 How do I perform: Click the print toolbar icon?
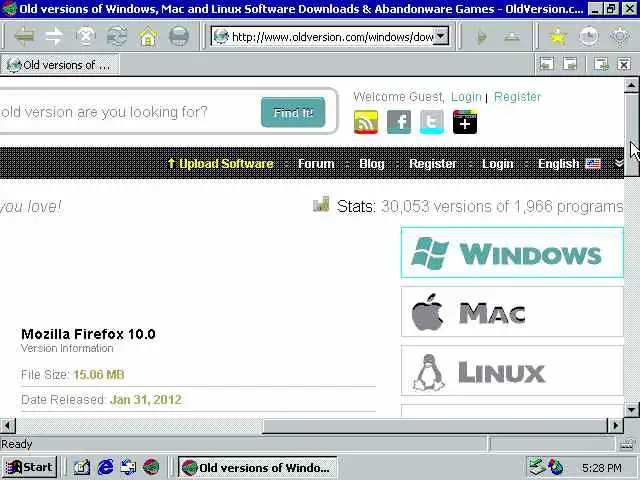179,37
